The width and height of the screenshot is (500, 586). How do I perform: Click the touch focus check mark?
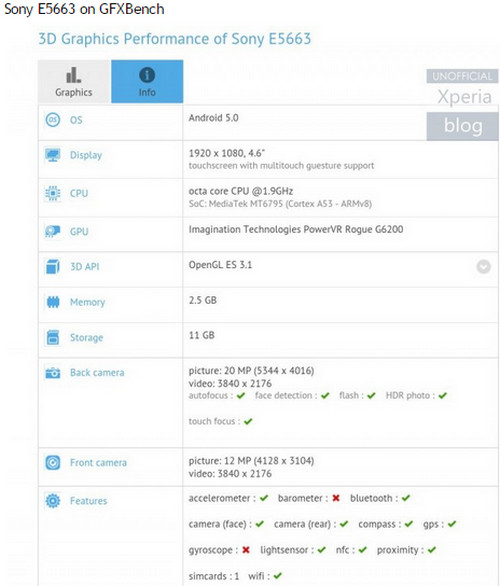click(248, 422)
